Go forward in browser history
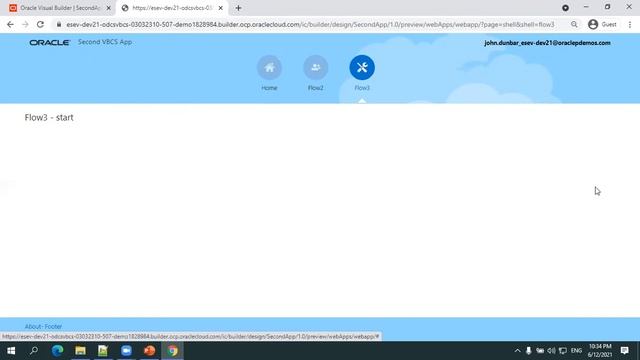The height and width of the screenshot is (360, 640). pos(25,24)
